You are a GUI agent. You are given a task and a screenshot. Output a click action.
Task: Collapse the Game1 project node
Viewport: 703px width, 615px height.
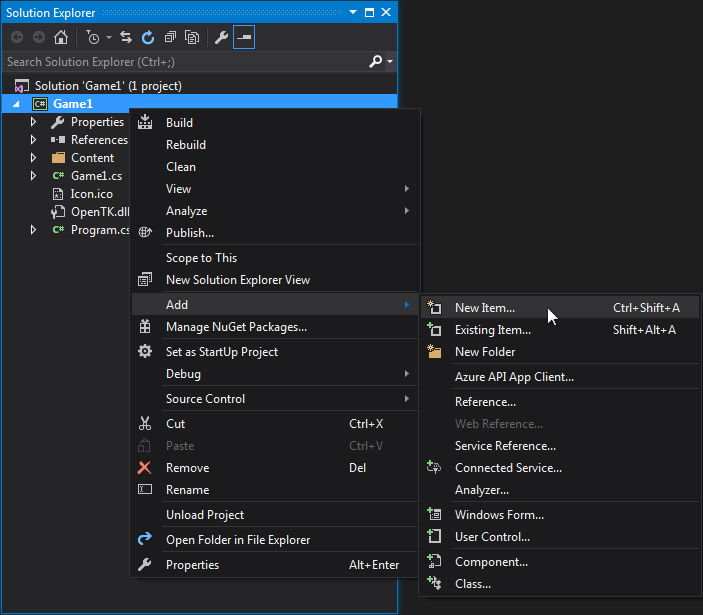click(x=17, y=104)
